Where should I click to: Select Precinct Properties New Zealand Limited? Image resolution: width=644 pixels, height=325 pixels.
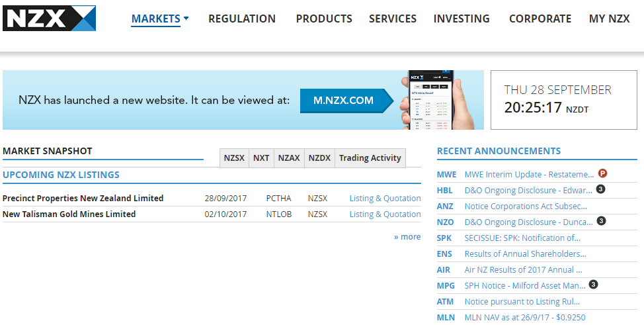[x=83, y=199]
